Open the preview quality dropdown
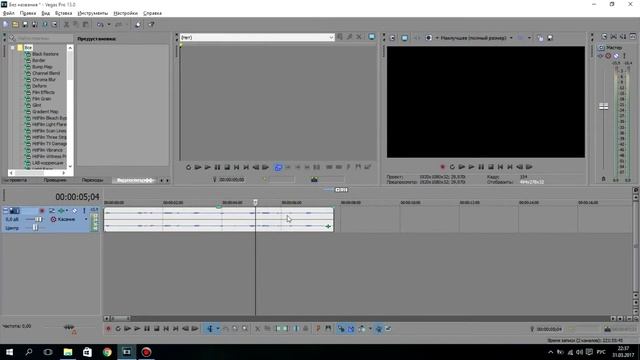This screenshot has width=640, height=360. click(x=511, y=38)
